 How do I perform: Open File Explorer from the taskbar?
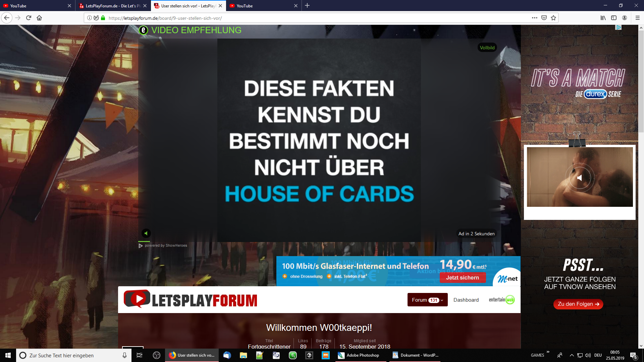click(244, 355)
